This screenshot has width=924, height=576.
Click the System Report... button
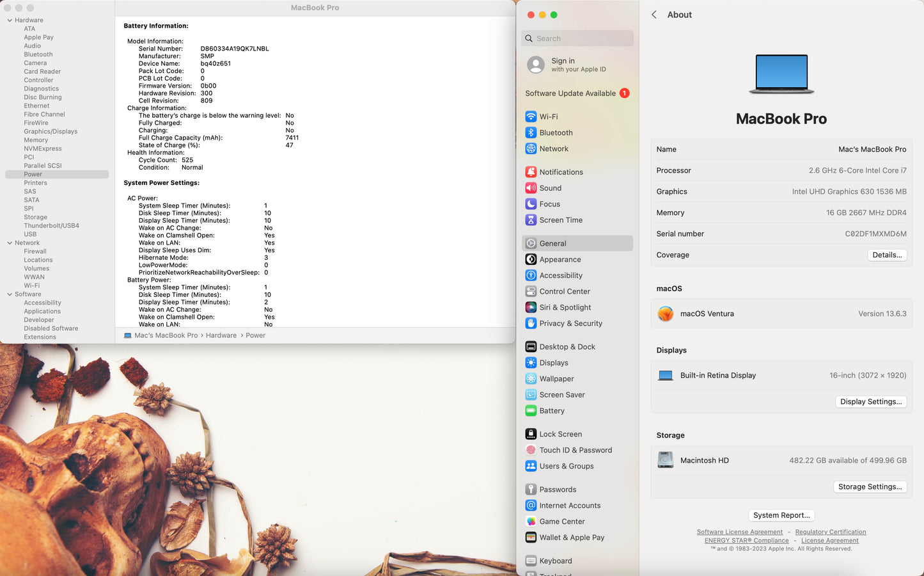click(x=781, y=515)
